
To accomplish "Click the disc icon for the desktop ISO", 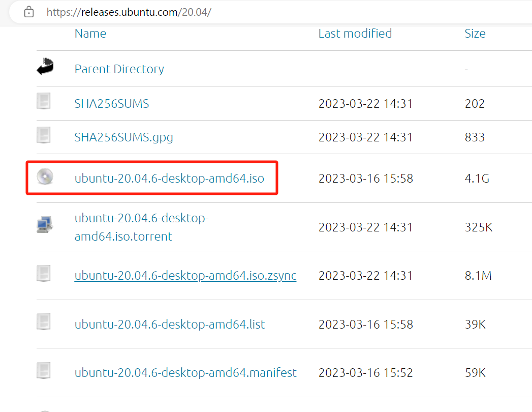I will pos(45,176).
